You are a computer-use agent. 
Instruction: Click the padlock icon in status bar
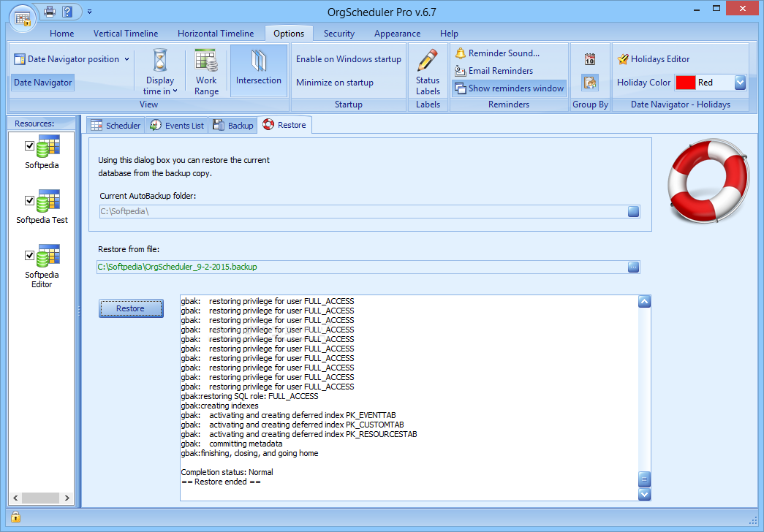(x=15, y=517)
